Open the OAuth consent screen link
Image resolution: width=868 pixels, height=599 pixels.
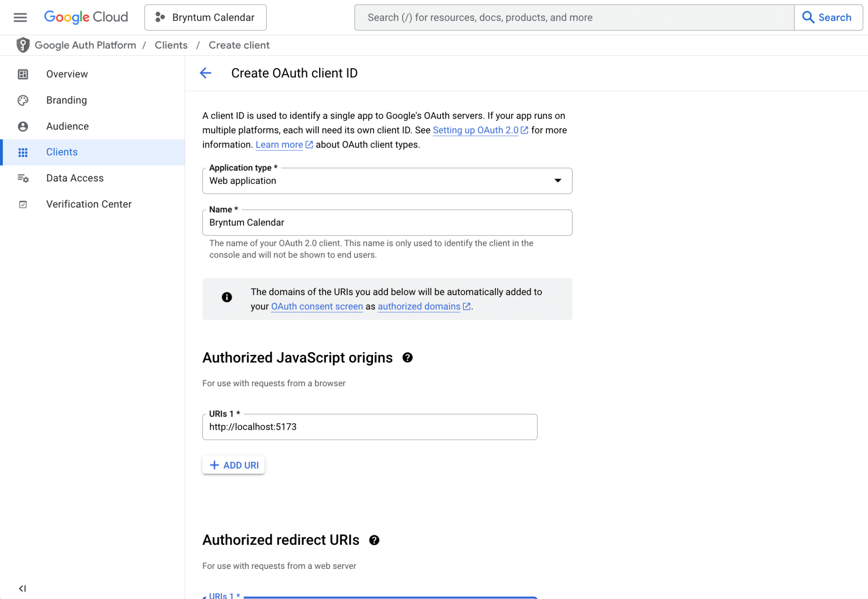317,306
